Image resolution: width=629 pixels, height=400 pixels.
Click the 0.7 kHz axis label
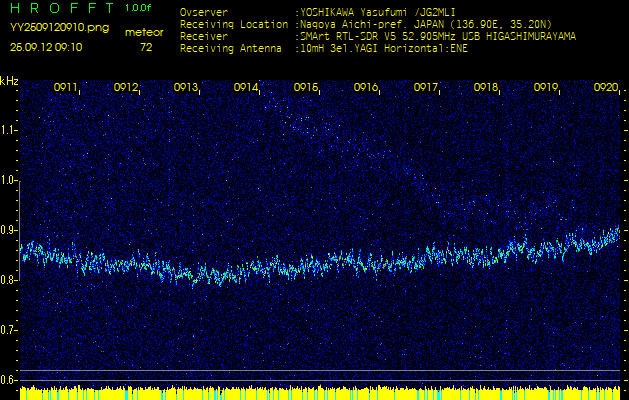[x=10, y=330]
